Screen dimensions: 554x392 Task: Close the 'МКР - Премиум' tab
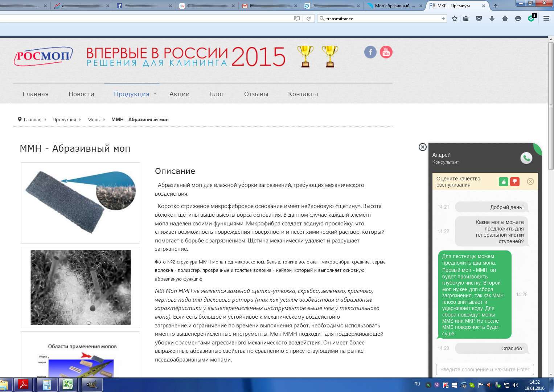coord(484,6)
